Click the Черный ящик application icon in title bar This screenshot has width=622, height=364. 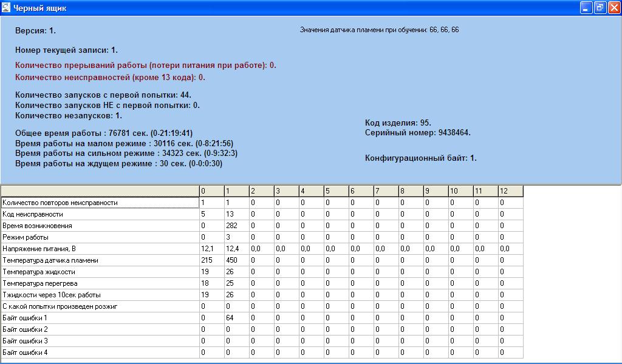pos(6,7)
